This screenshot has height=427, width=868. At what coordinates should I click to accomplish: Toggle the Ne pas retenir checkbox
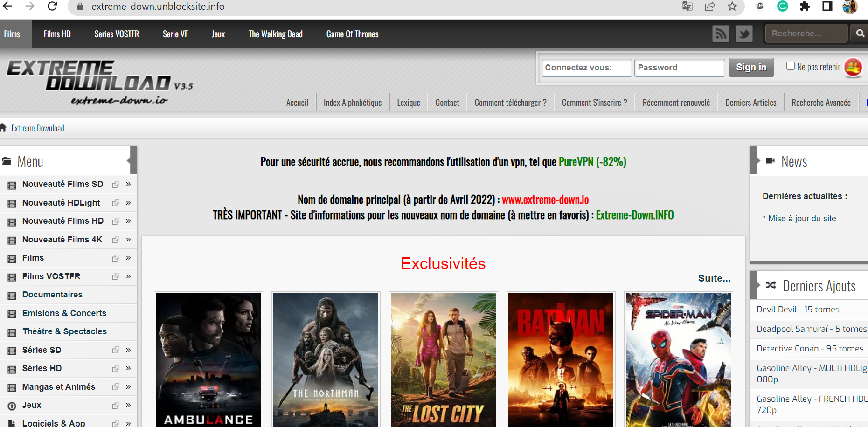[x=790, y=66]
